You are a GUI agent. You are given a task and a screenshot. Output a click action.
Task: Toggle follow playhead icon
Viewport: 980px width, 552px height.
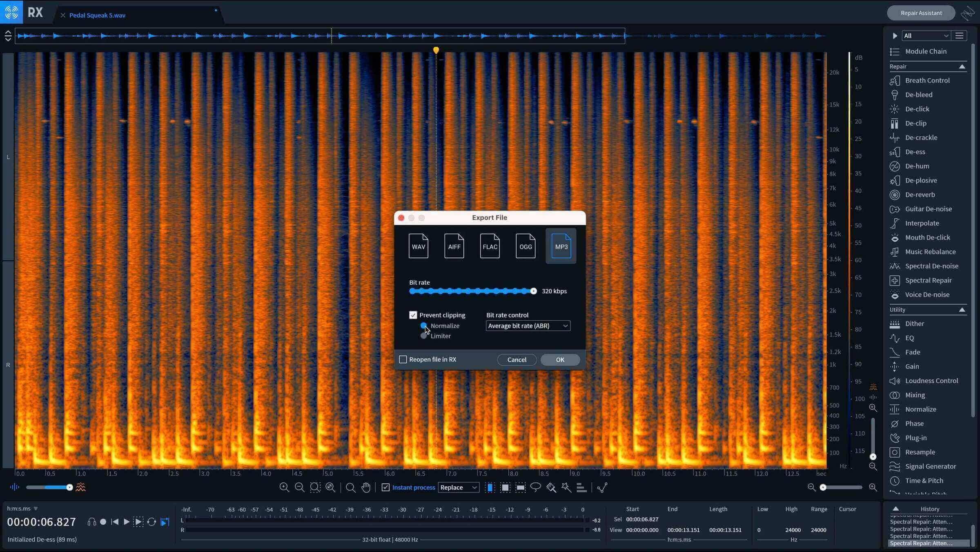coord(165,522)
